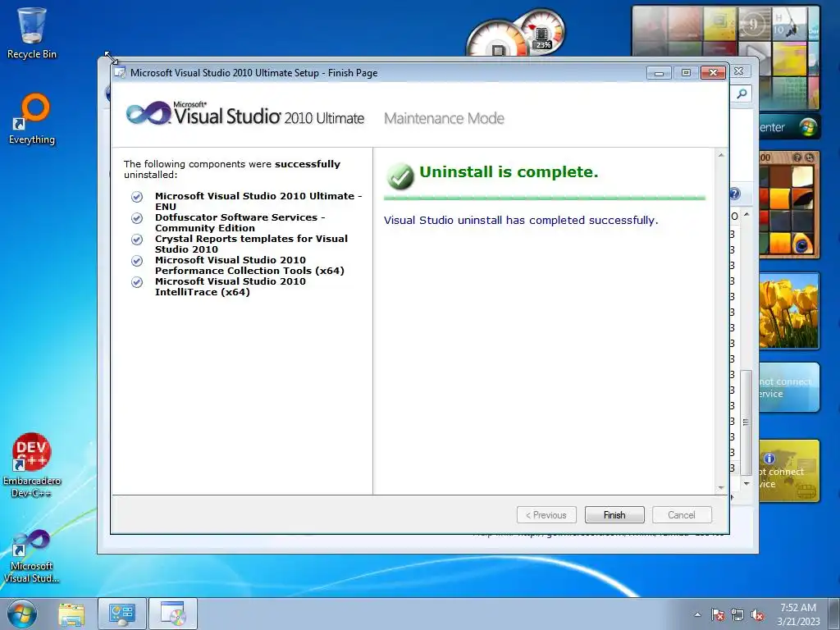Click the picture puzzle gadget tiles
This screenshot has width=840, height=630.
788,209
